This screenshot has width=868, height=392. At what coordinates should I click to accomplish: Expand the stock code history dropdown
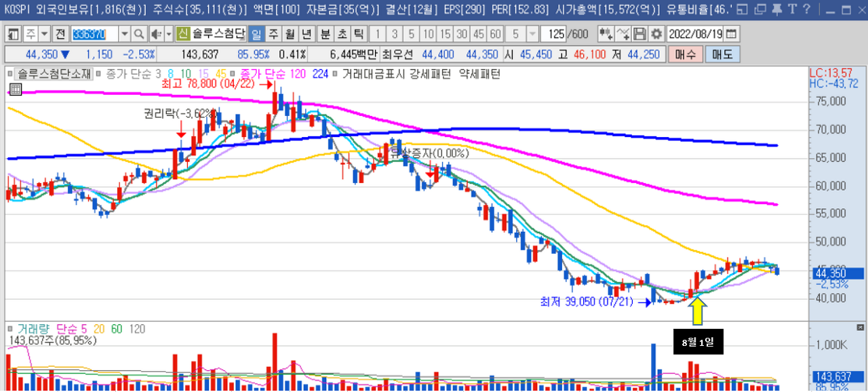[x=125, y=34]
